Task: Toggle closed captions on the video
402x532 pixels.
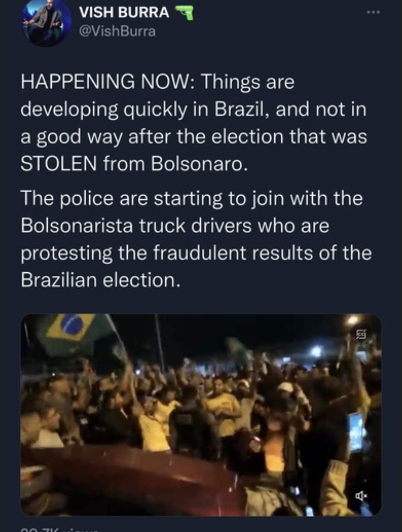Action: [x=362, y=335]
